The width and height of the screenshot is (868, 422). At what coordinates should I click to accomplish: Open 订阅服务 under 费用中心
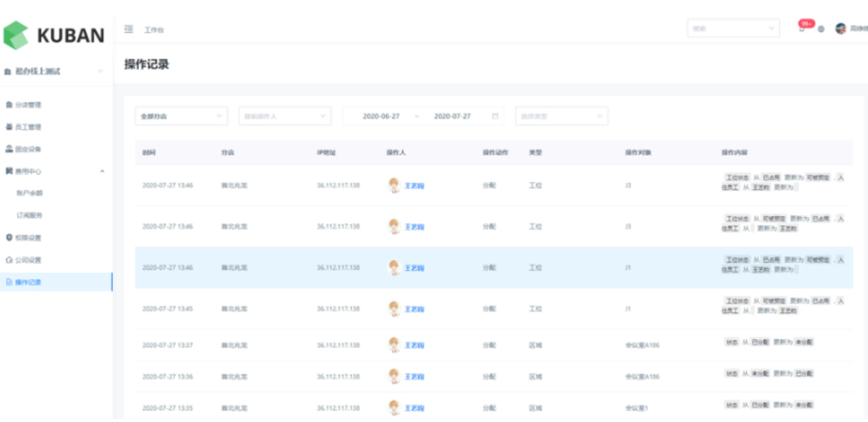(x=29, y=216)
